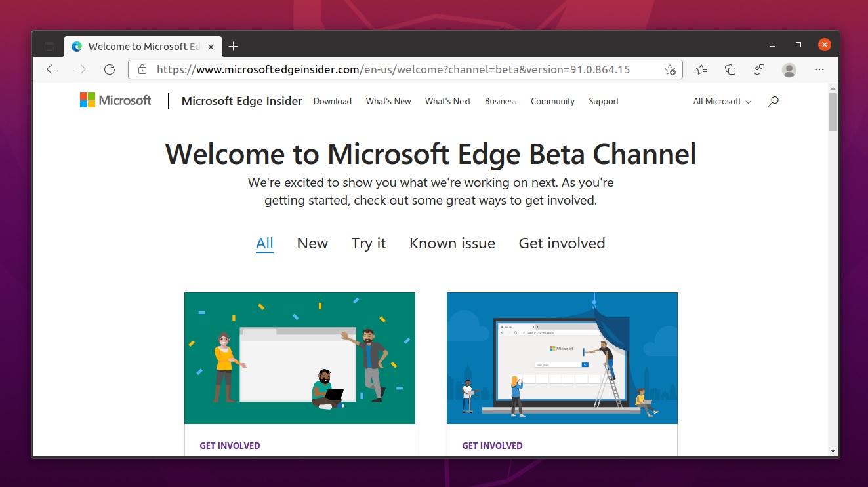Viewport: 868px width, 487px height.
Task: Open a new tab with plus button
Action: [x=233, y=46]
